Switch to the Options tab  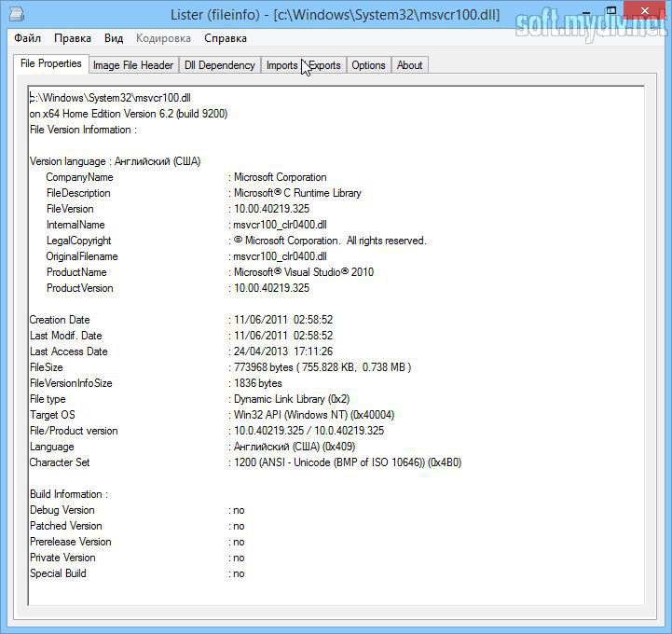[x=368, y=65]
